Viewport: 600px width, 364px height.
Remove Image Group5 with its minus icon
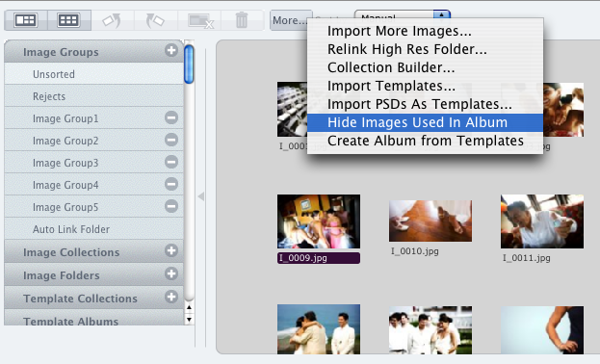click(171, 206)
